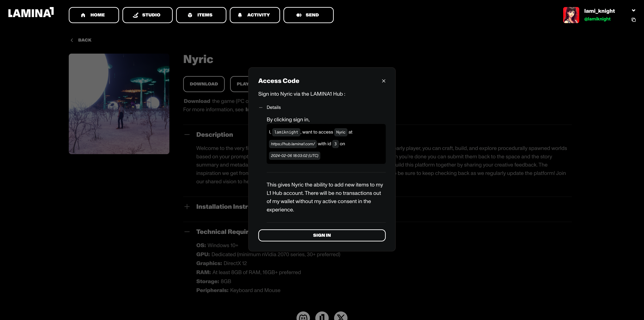The width and height of the screenshot is (644, 320).
Task: Open the Nyric game cover image
Action: tap(119, 104)
